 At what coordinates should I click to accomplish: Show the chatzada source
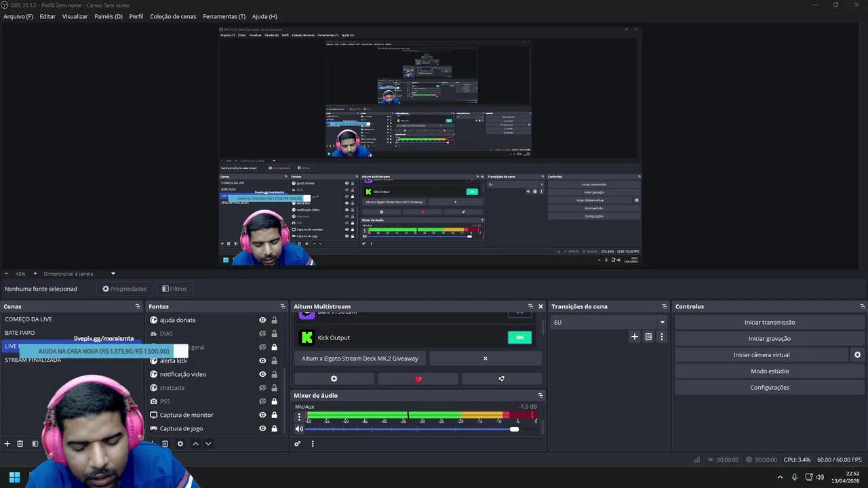(262, 388)
